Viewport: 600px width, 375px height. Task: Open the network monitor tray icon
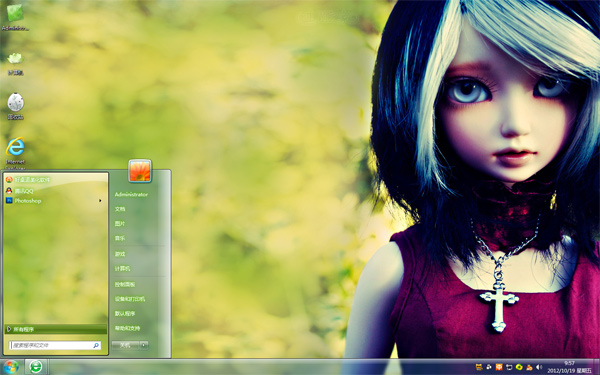(x=509, y=367)
